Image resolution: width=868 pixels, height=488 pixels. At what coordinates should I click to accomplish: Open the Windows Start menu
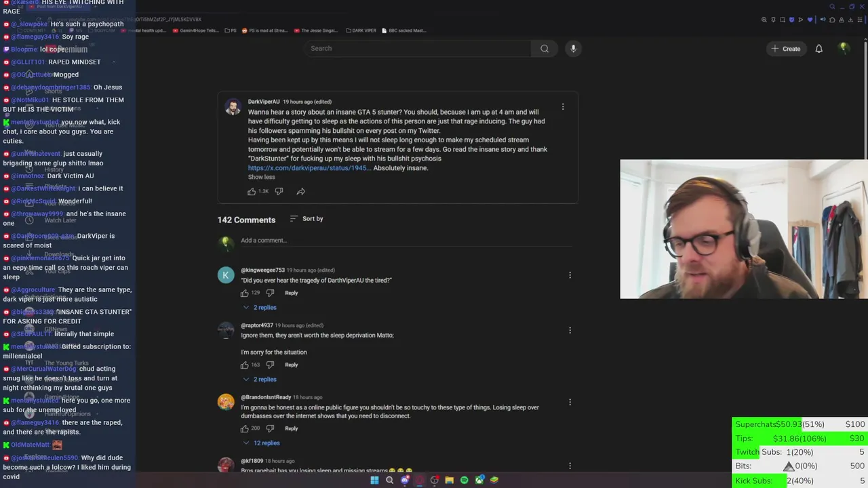pos(374,480)
